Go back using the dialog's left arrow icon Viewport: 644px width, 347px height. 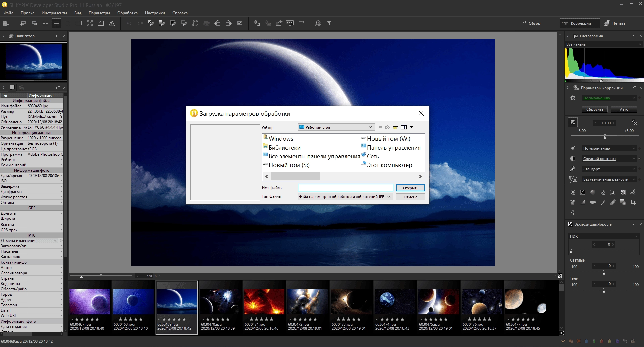click(380, 127)
